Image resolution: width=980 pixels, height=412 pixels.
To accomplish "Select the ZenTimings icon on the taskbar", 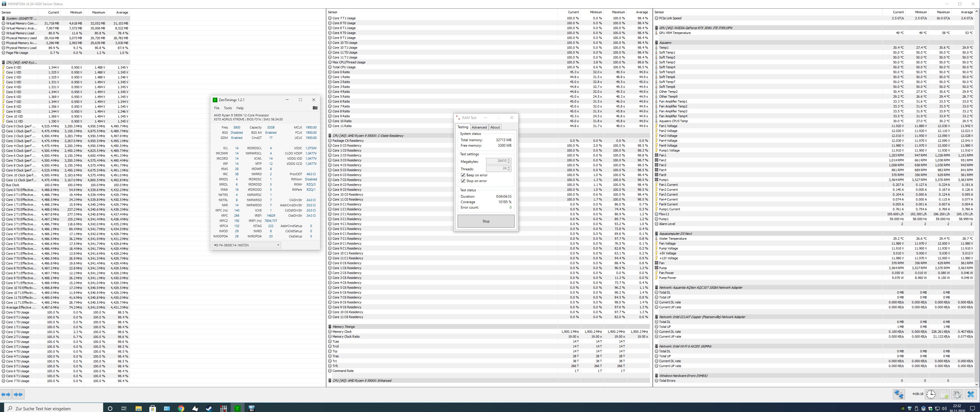I will (238, 408).
